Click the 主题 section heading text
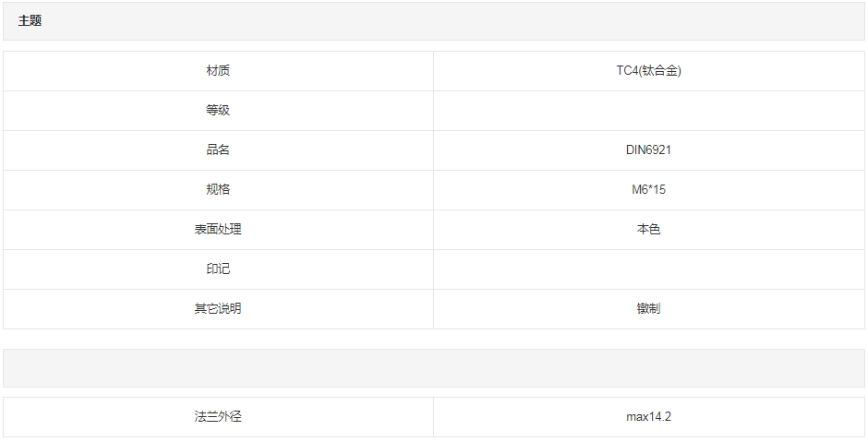Screen dimensions: 868x442 pyautogui.click(x=30, y=20)
